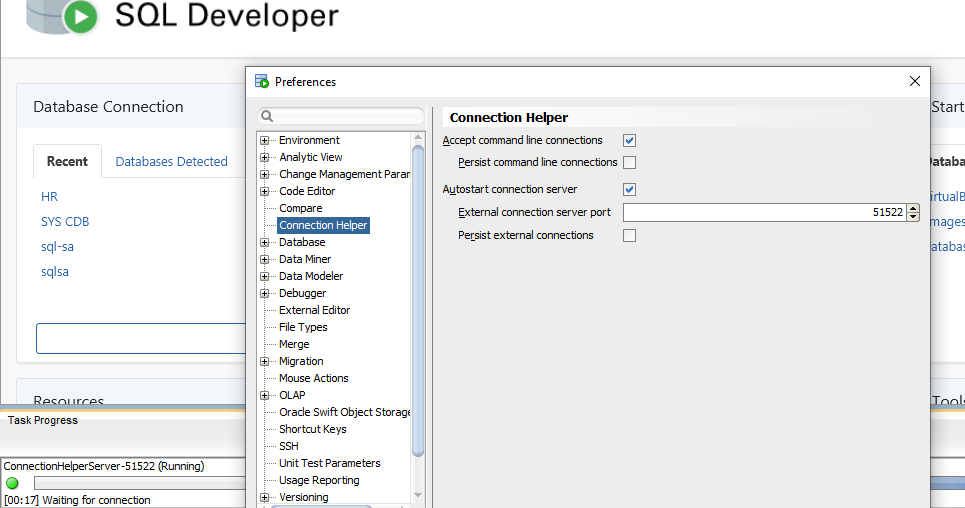Screen dimensions: 965x508
Task: Decrease the server port with down arrow
Action: (913, 217)
